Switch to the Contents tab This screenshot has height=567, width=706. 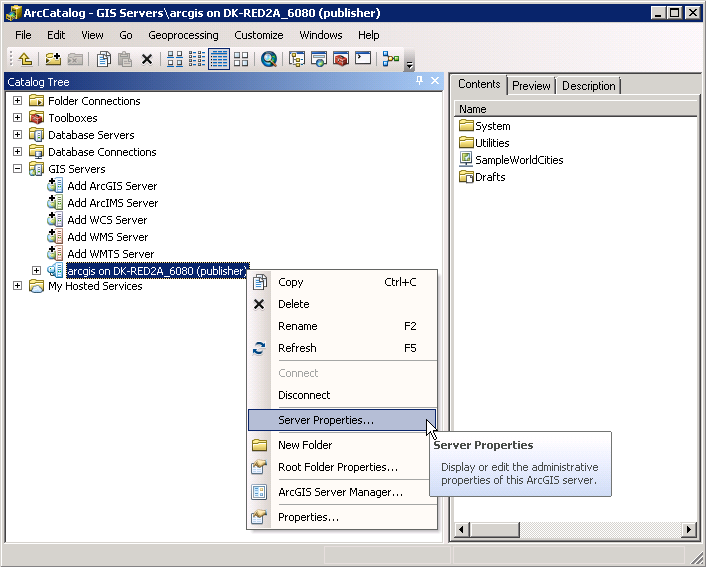click(479, 85)
